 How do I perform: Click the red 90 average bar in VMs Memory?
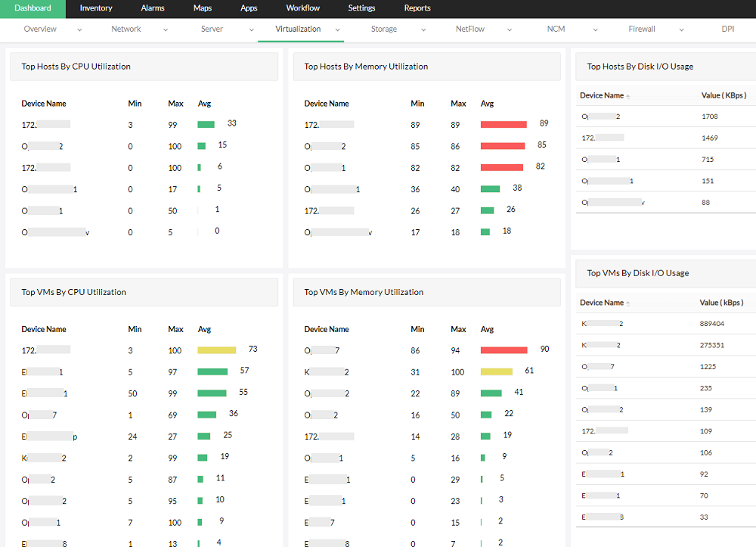(503, 350)
